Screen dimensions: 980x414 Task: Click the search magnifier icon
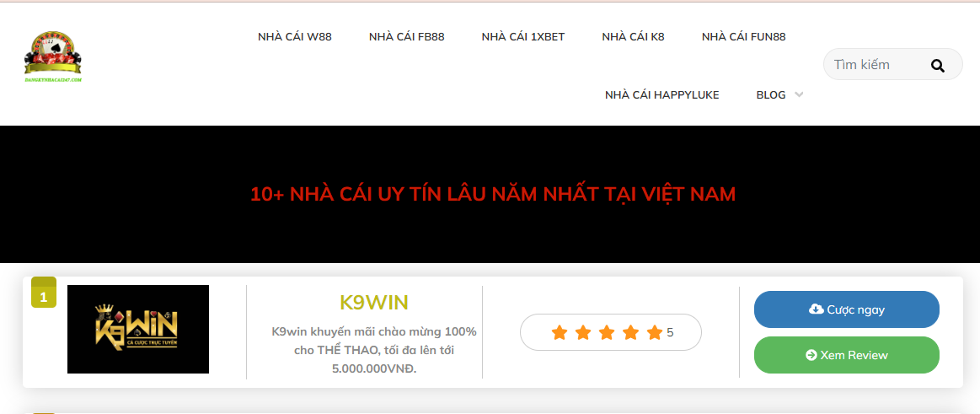(x=938, y=65)
